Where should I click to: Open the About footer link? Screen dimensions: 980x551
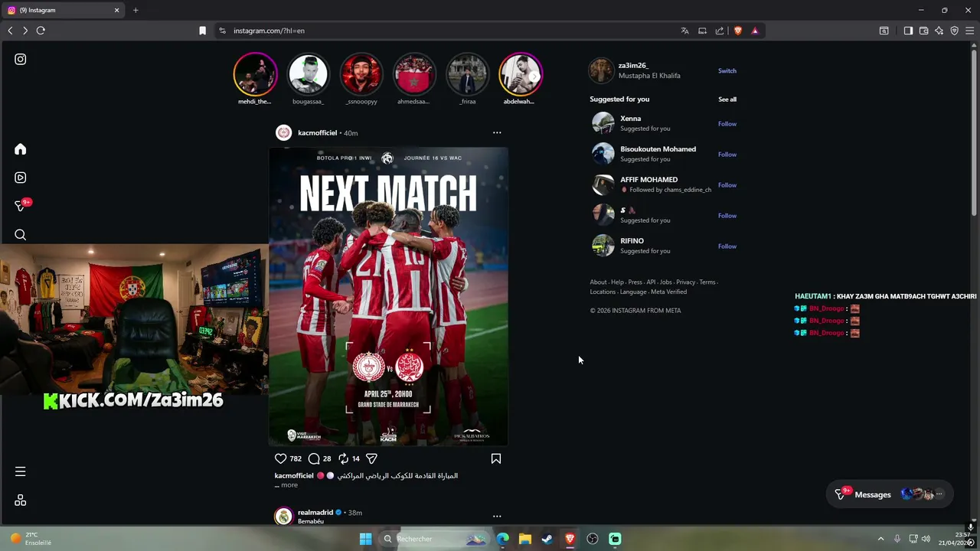[598, 282]
